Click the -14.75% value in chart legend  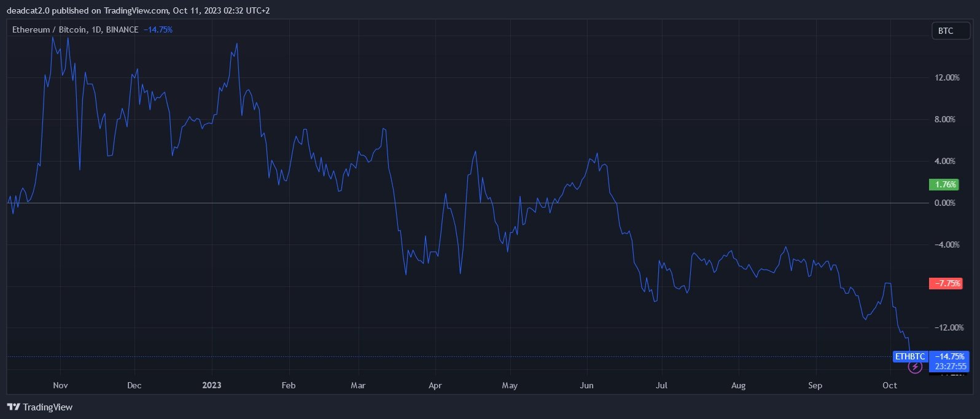tap(158, 29)
